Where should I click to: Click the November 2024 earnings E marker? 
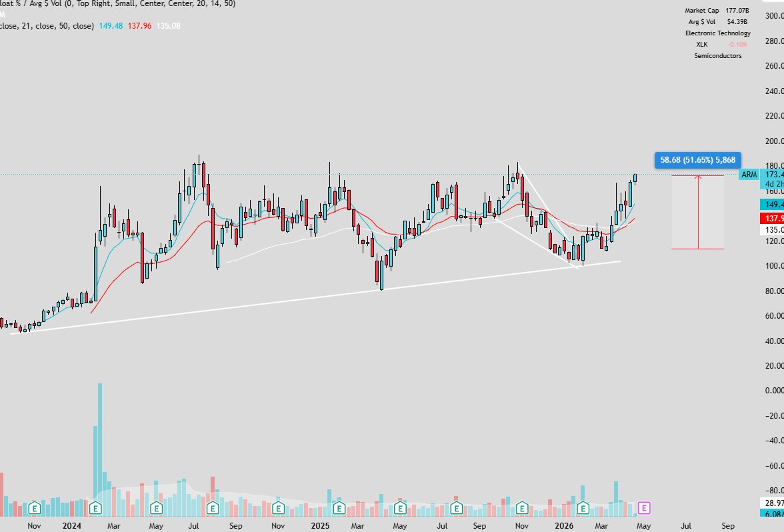(278, 509)
